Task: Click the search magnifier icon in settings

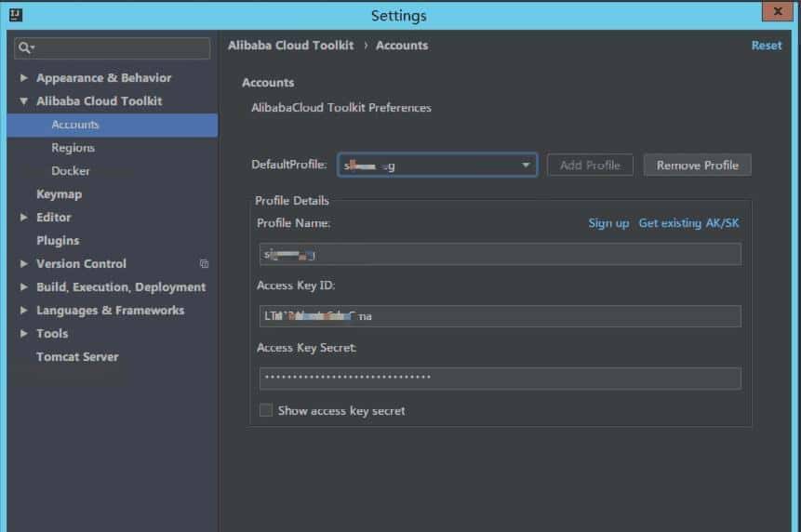Action: click(25, 48)
